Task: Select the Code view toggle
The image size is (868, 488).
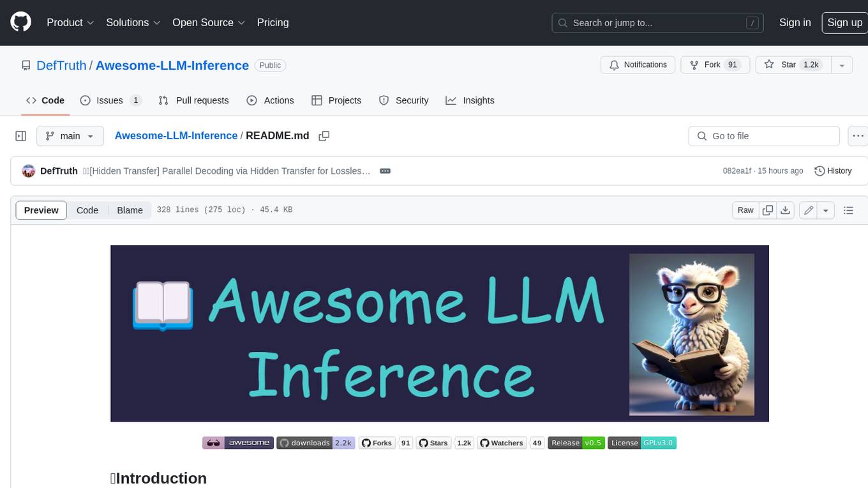Action: [87, 210]
